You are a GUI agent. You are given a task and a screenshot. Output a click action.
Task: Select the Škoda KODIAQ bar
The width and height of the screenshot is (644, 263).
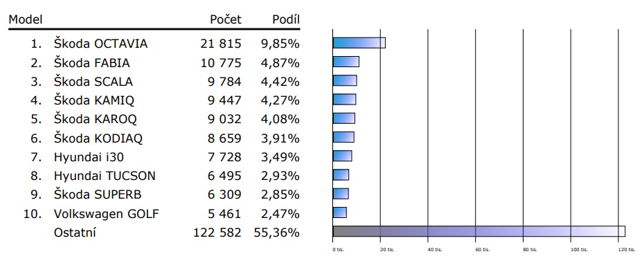coord(343,137)
